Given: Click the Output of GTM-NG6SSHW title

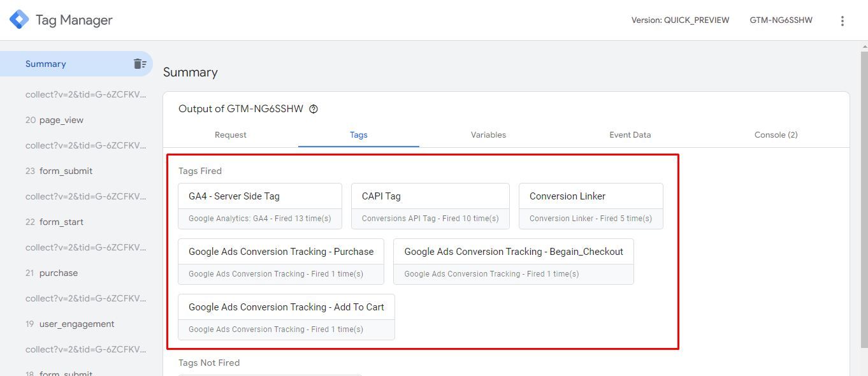Looking at the screenshot, I should [241, 109].
